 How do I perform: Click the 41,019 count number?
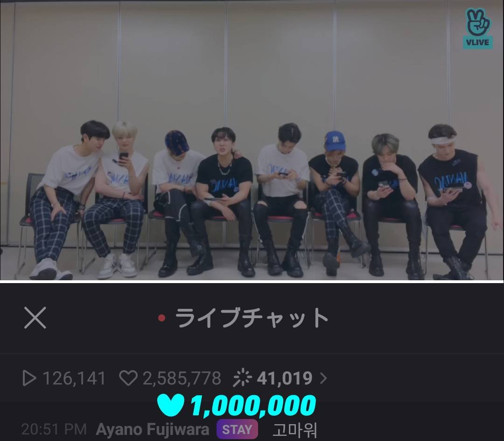[x=285, y=378]
